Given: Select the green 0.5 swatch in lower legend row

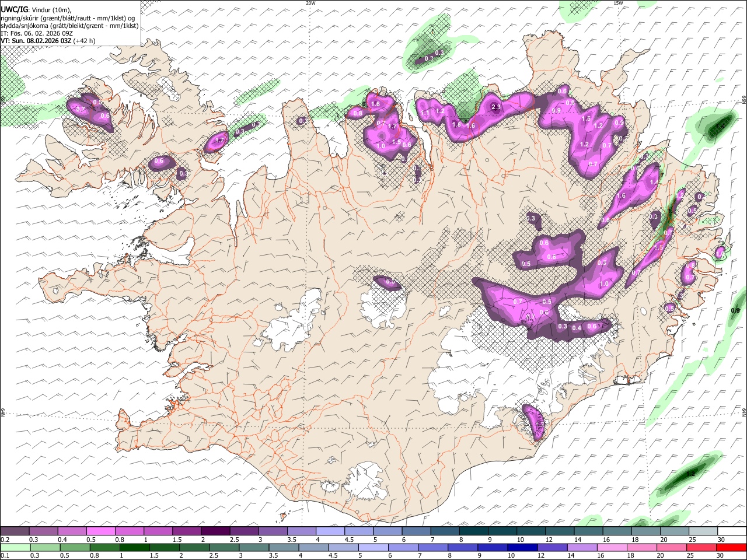Looking at the screenshot, I should pos(75,547).
